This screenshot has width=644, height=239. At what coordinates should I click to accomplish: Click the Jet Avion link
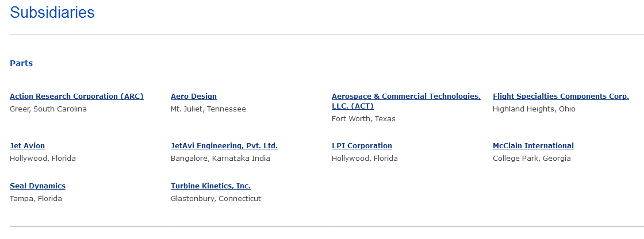[27, 146]
